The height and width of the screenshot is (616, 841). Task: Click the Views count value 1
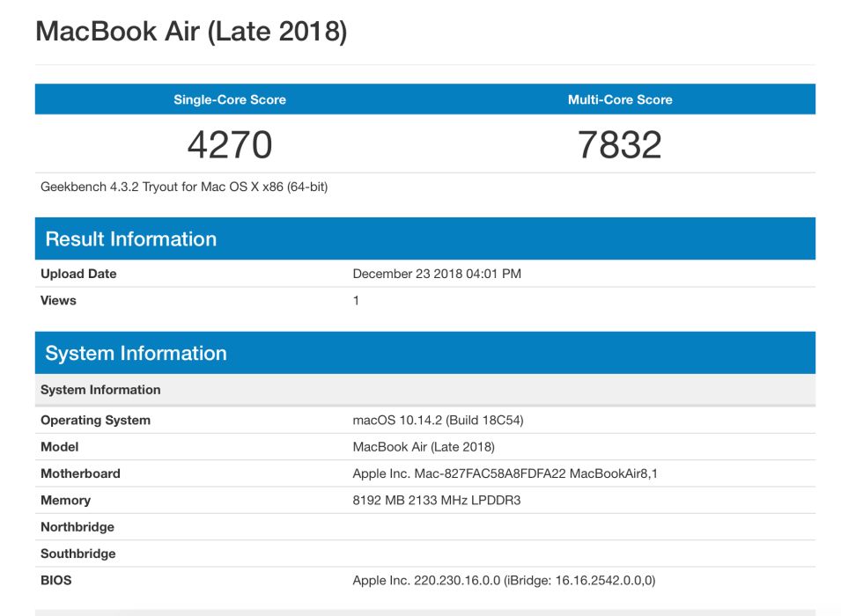pyautogui.click(x=356, y=300)
